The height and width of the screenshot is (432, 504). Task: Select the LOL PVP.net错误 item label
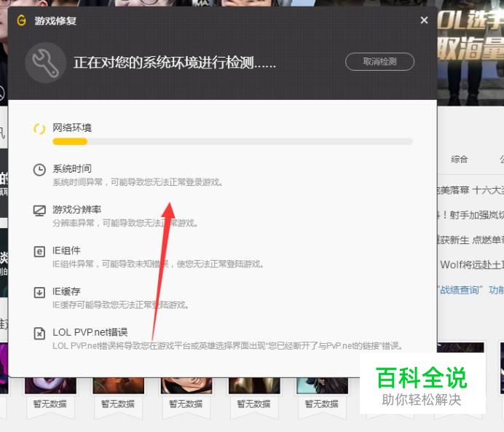(x=90, y=332)
